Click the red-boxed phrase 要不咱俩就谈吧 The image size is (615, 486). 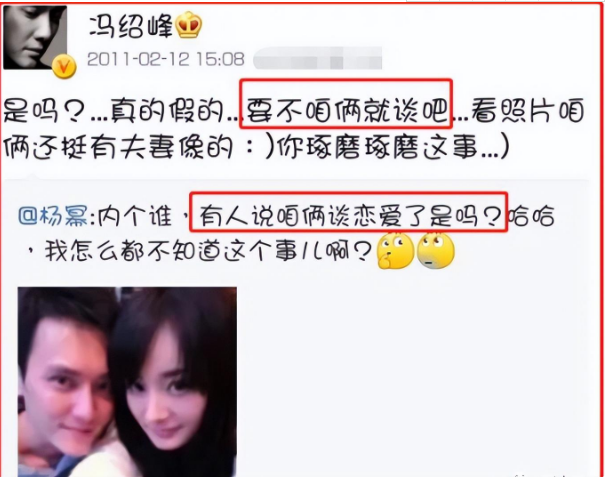tap(347, 110)
